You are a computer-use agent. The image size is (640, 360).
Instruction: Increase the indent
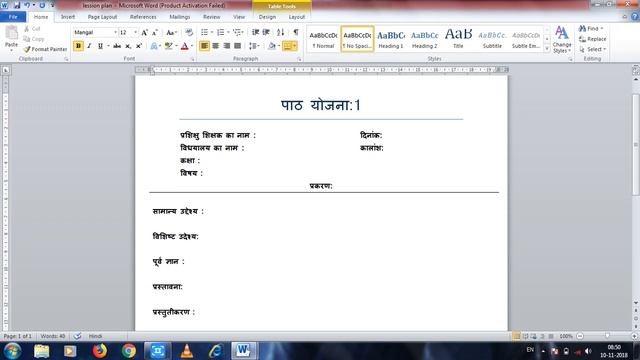coord(266,32)
